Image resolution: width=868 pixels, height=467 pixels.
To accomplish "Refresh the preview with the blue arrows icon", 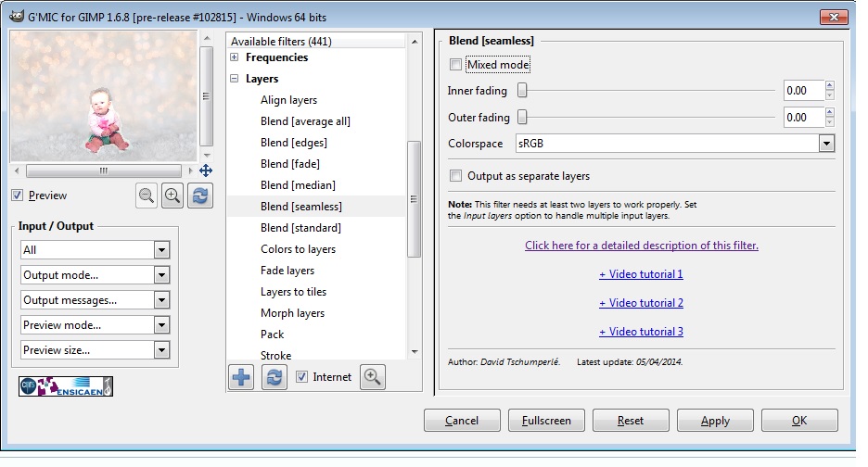I will (199, 196).
